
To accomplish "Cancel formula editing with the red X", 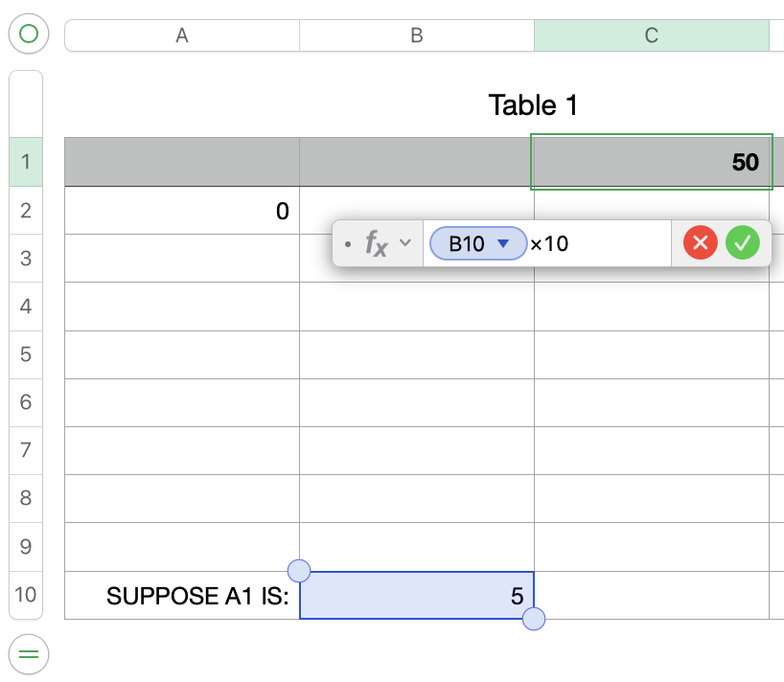I will (x=701, y=243).
